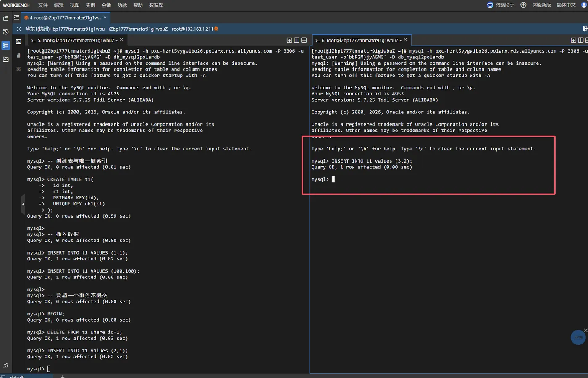Image resolution: width=588 pixels, height=378 pixels.
Task: Open the 编辑 menu
Action: coord(59,5)
